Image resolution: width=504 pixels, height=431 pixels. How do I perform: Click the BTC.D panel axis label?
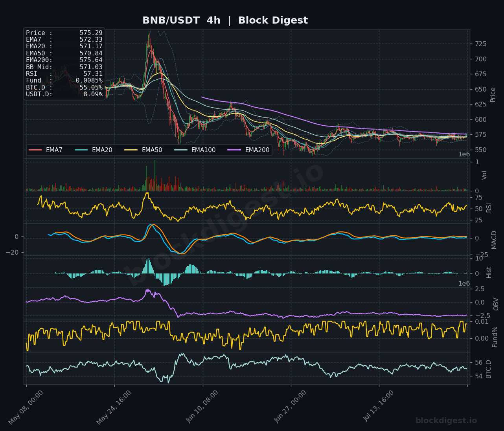coord(489,369)
